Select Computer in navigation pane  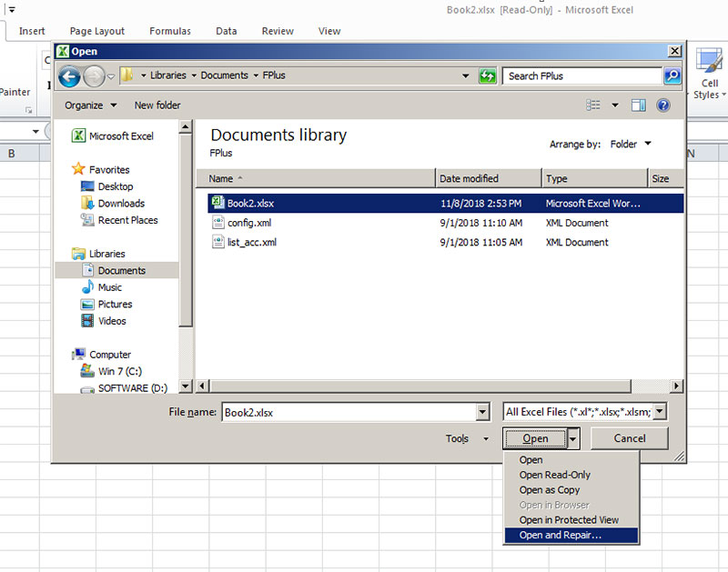101,355
